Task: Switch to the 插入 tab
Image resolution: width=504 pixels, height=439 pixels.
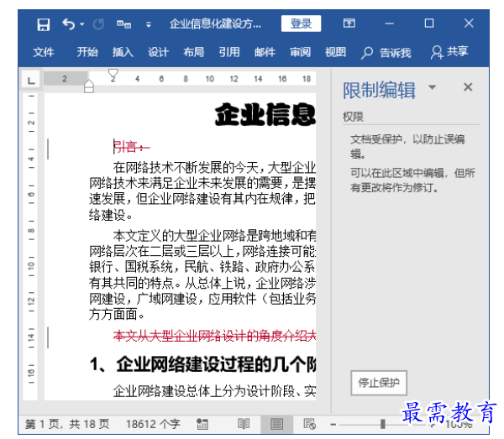Action: (123, 52)
